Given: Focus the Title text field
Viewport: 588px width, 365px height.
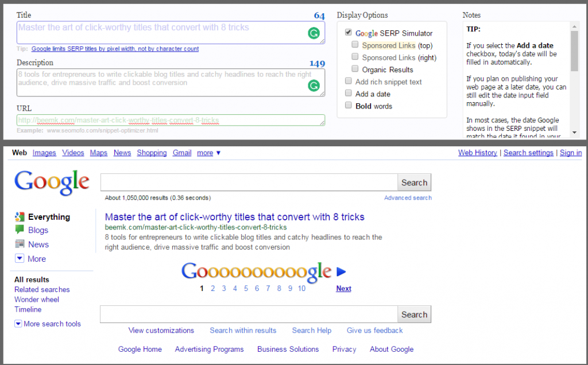Looking at the screenshot, I should click(171, 33).
